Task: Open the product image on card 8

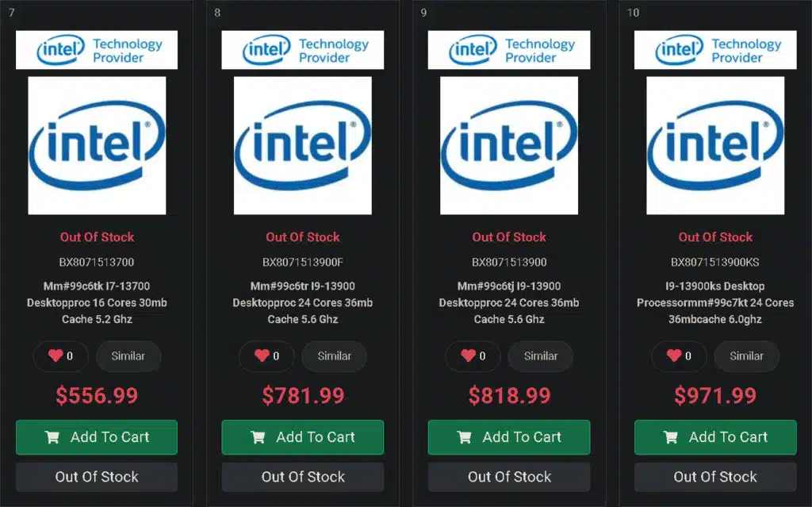Action: coord(303,146)
